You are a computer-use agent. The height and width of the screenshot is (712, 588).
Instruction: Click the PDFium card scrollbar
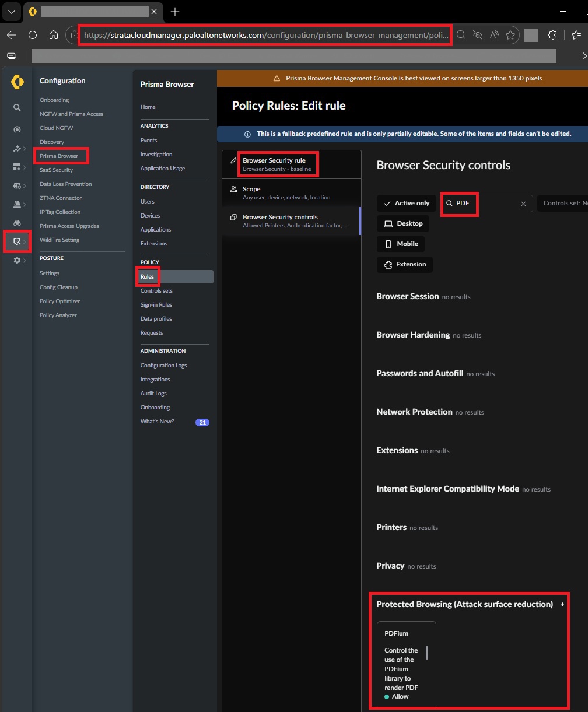[x=427, y=653]
